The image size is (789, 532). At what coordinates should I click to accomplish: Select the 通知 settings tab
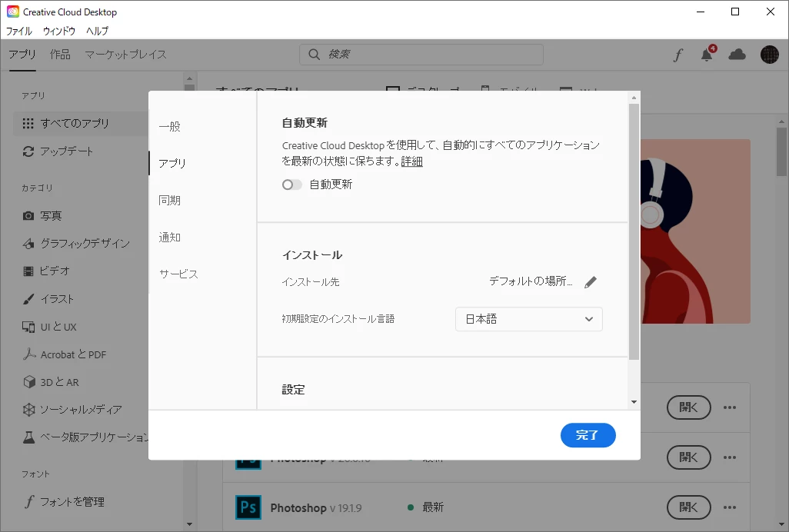coord(170,238)
